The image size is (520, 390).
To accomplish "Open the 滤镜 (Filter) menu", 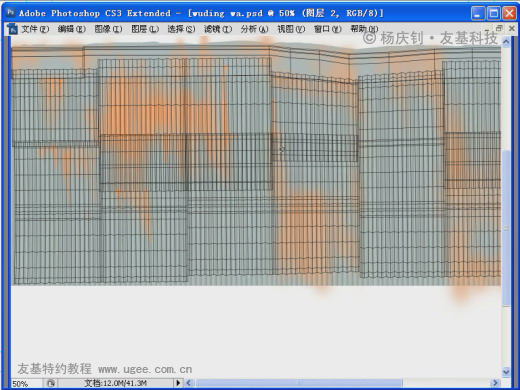I will [x=218, y=29].
